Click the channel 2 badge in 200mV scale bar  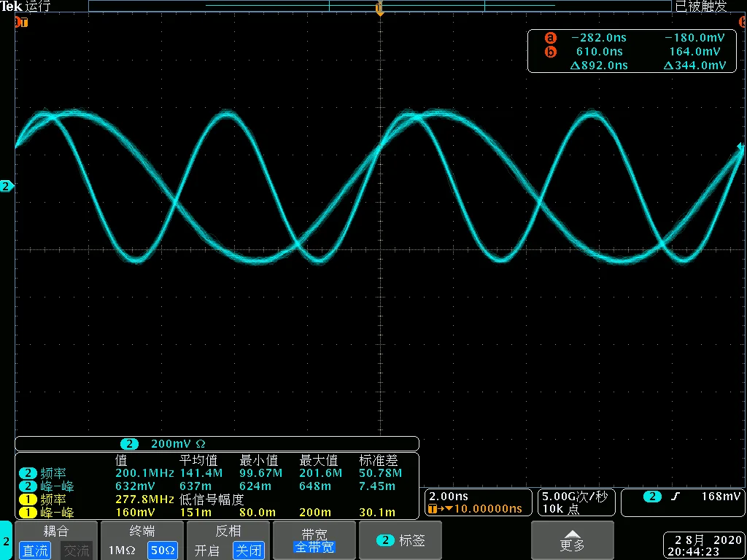tap(129, 443)
